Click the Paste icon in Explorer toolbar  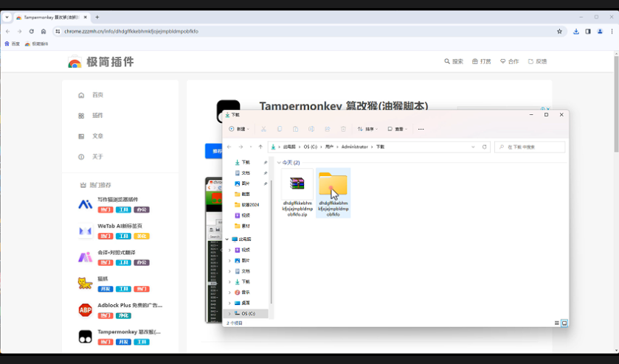click(295, 129)
